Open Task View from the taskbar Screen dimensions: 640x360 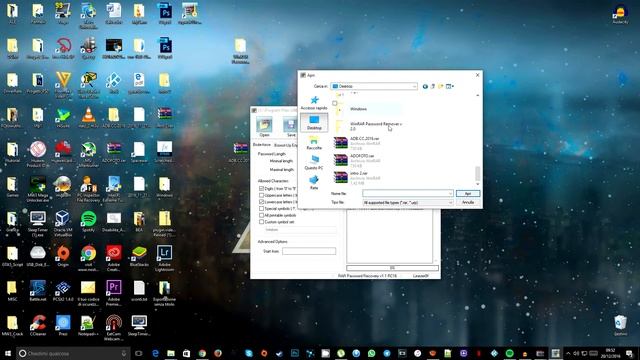tap(138, 353)
